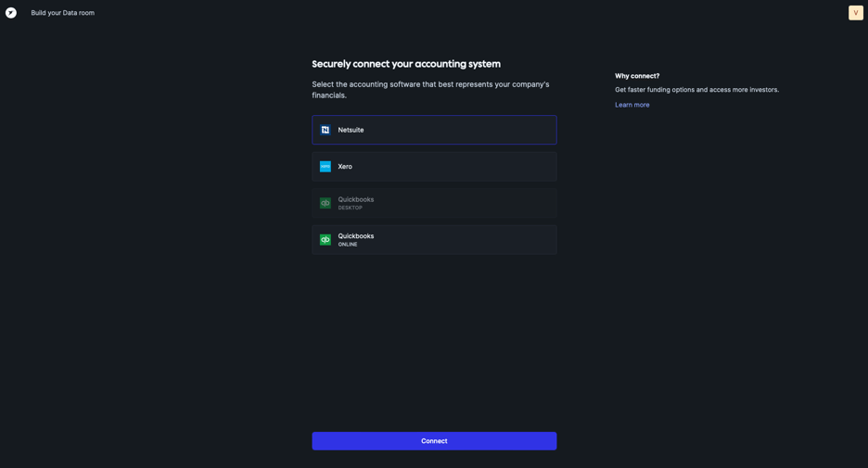This screenshot has height=468, width=868.
Task: Click the blue Connect button
Action: pyautogui.click(x=434, y=441)
